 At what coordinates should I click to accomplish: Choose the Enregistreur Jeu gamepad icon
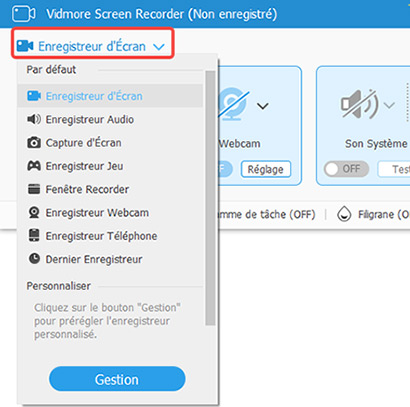point(34,166)
